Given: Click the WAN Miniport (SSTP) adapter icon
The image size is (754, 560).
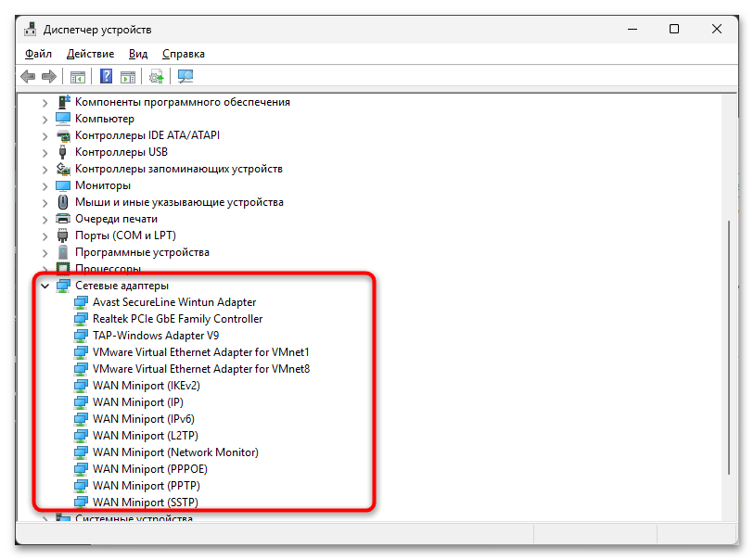Looking at the screenshot, I should coord(81,502).
